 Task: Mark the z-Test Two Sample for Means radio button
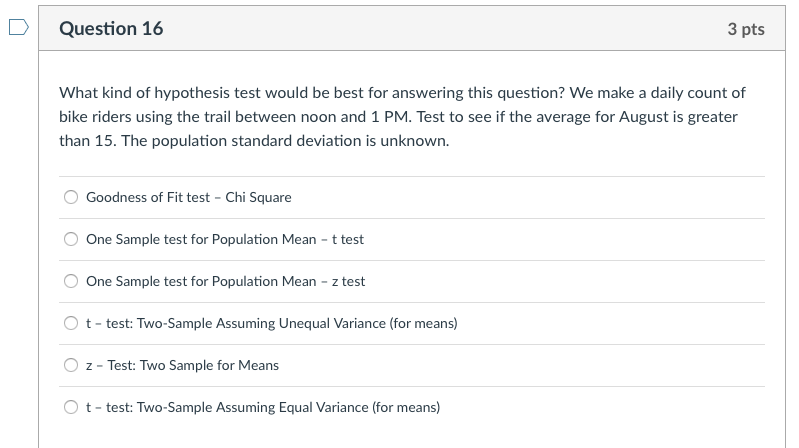coord(71,366)
